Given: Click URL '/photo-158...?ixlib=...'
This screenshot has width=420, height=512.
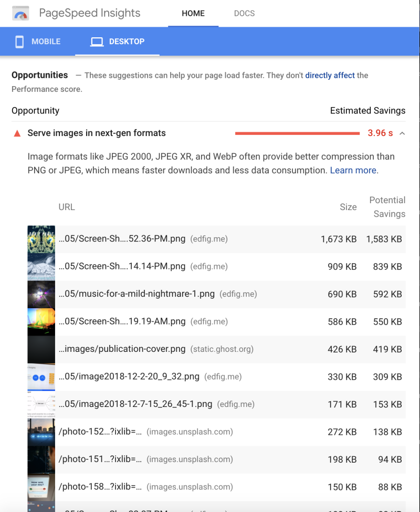Looking at the screenshot, I should point(100,486).
